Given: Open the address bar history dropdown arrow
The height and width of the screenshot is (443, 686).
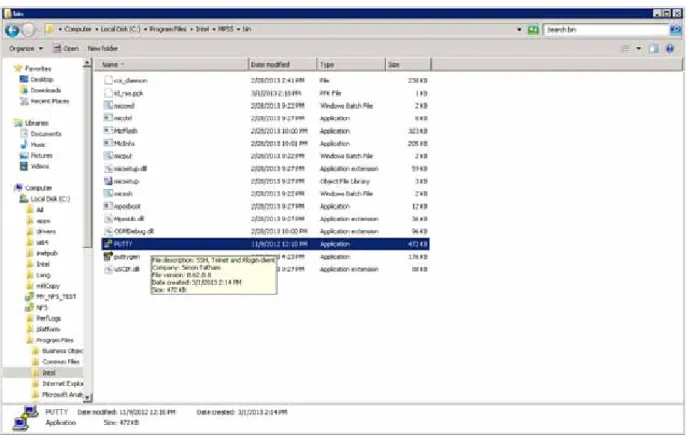Looking at the screenshot, I should 519,30.
